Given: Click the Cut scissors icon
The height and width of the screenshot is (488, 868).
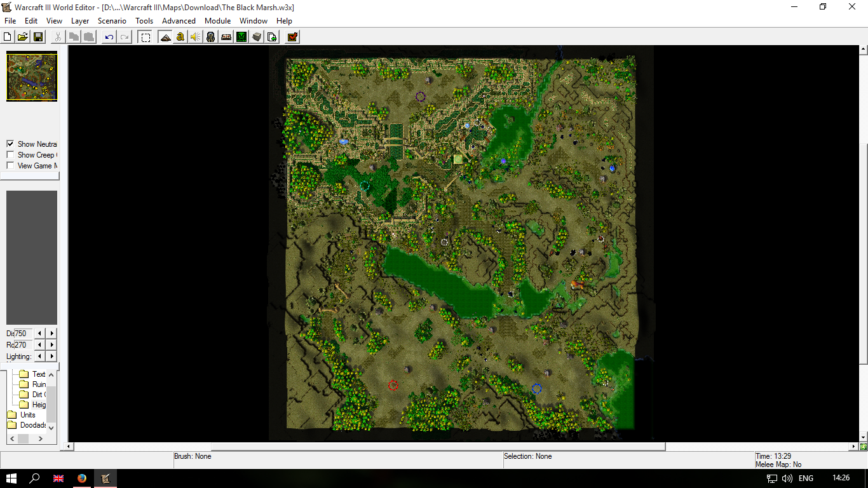Looking at the screenshot, I should pyautogui.click(x=58, y=37).
